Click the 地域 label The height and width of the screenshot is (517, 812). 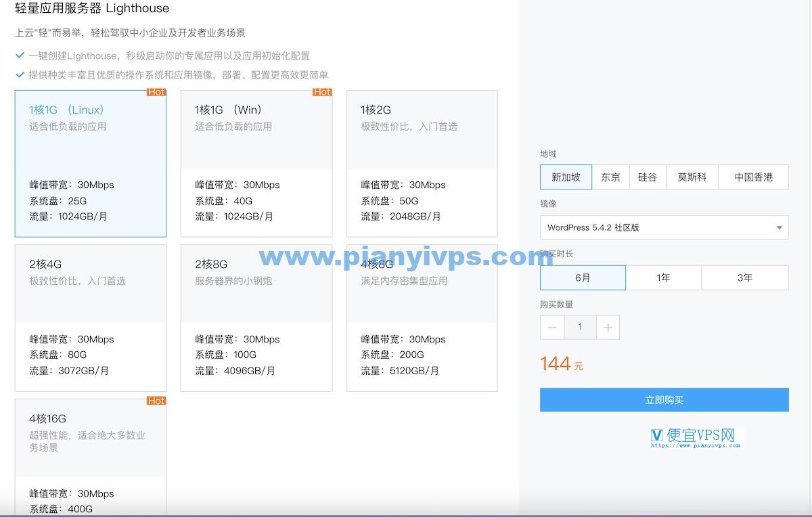pos(548,154)
